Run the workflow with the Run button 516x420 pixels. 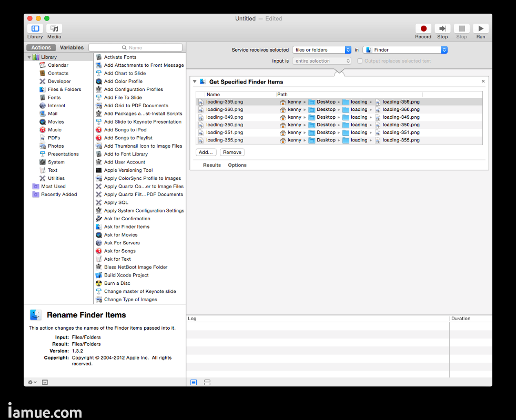point(480,28)
